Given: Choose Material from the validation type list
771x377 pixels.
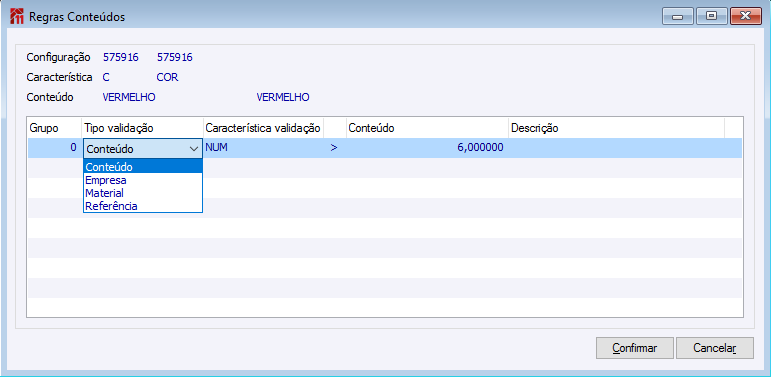Looking at the screenshot, I should (143, 193).
